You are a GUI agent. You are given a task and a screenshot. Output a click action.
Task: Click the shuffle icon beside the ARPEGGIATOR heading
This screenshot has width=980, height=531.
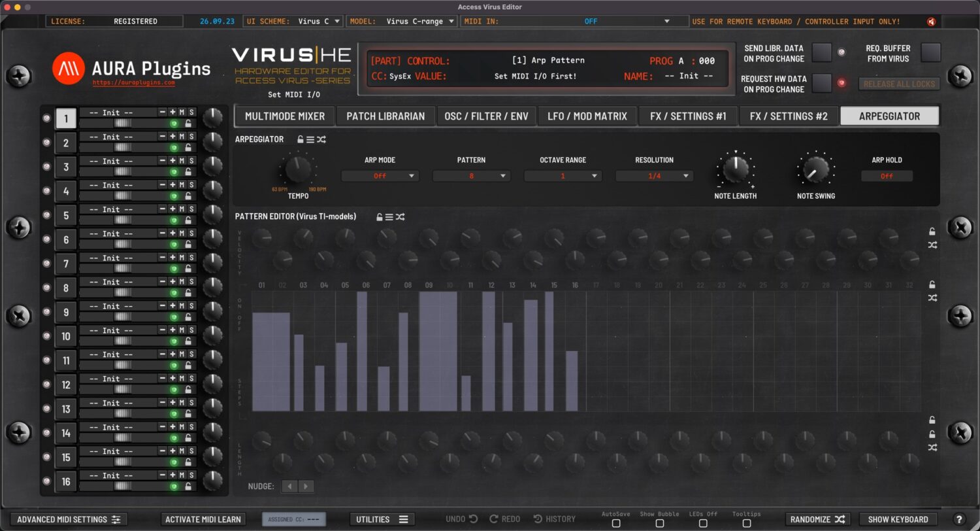321,139
